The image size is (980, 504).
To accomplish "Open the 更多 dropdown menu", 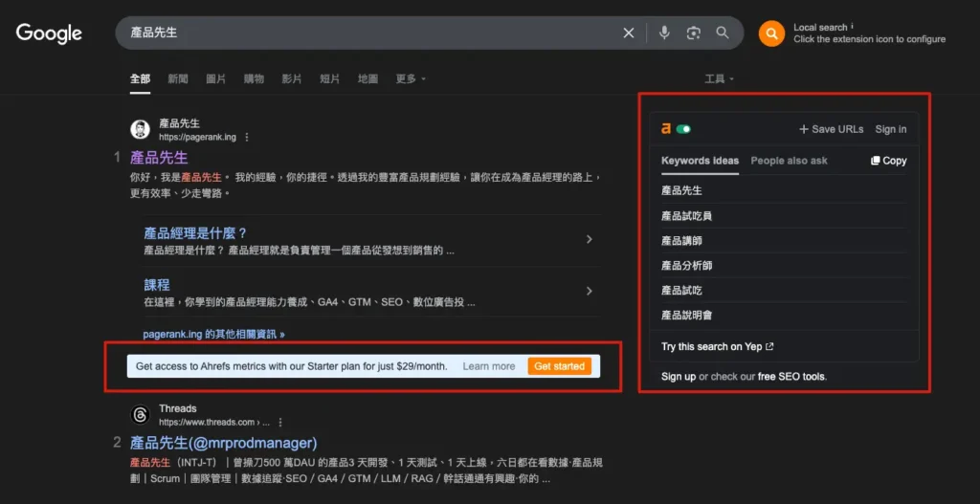I will 411,78.
